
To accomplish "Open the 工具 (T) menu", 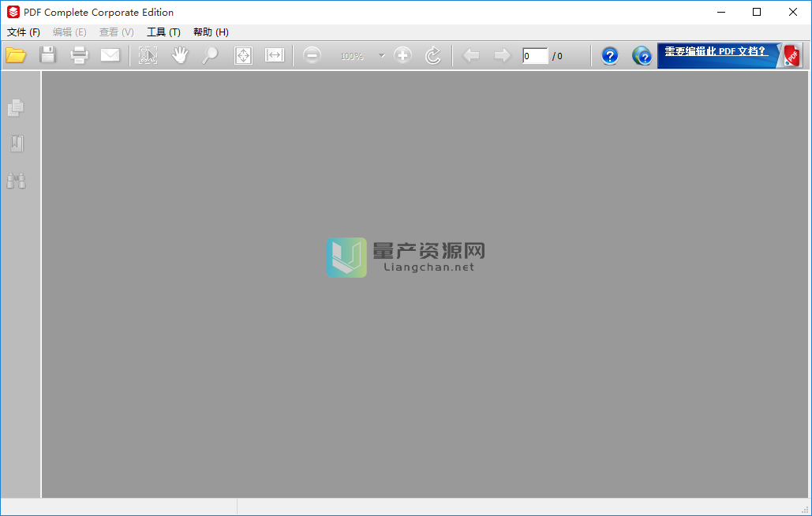I will pyautogui.click(x=163, y=32).
